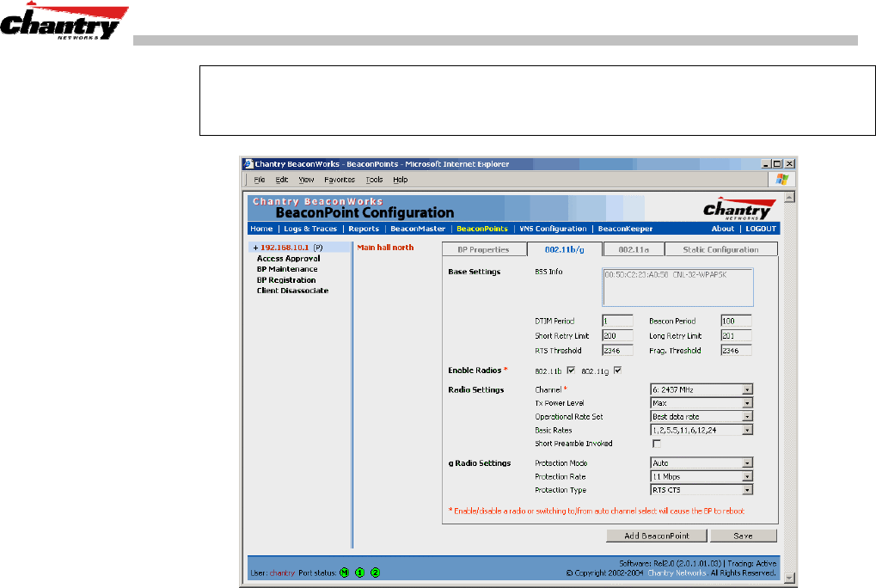The image size is (876, 588).
Task: Open the Edit menu
Action: pyautogui.click(x=282, y=180)
